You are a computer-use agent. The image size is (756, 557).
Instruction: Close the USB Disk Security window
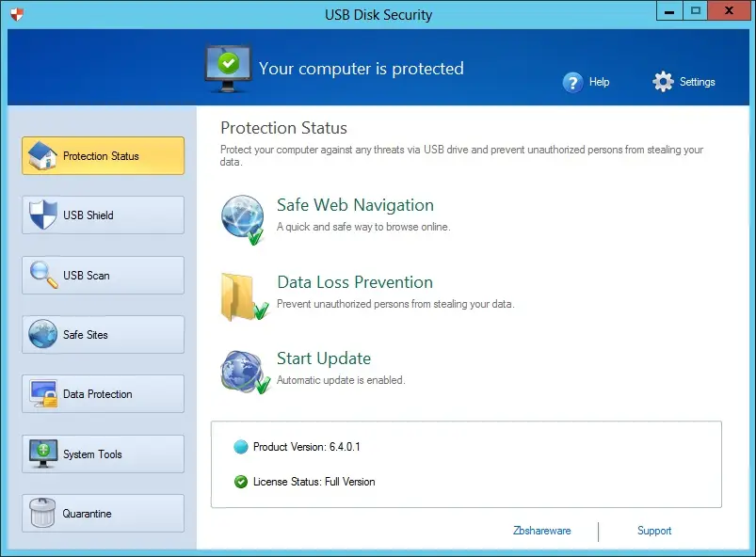click(729, 11)
